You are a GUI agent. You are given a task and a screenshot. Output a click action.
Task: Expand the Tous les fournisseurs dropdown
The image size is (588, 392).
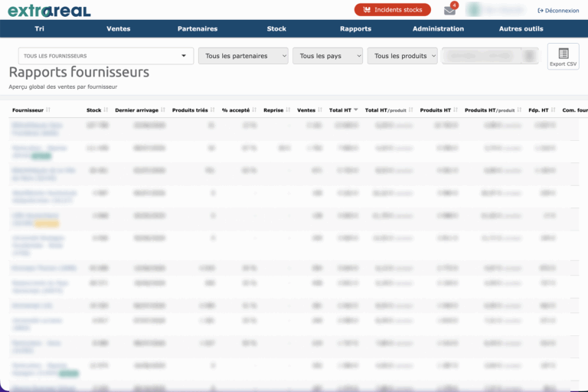[x=106, y=56]
